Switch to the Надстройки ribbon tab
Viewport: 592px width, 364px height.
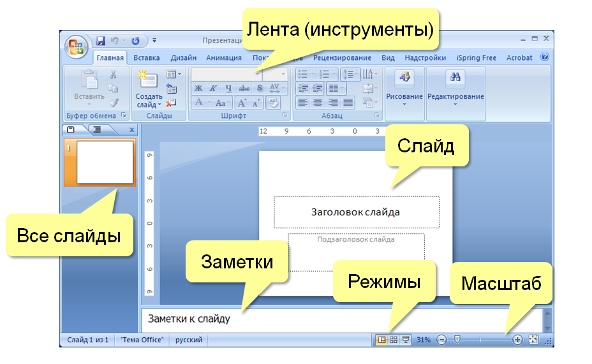(425, 58)
